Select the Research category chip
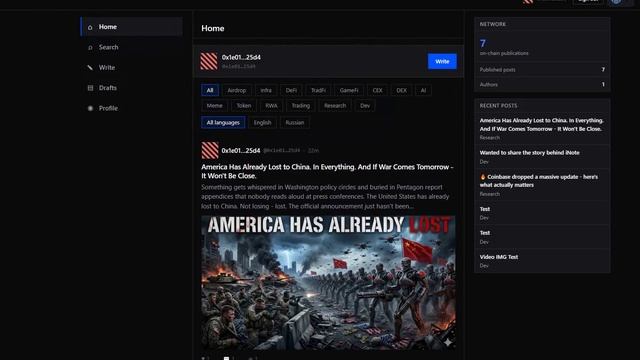The height and width of the screenshot is (360, 640). [x=335, y=106]
